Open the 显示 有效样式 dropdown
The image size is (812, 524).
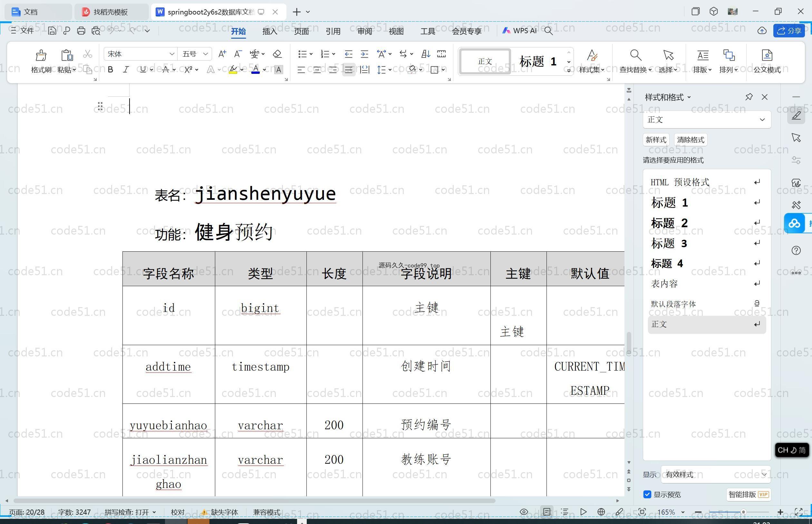715,474
